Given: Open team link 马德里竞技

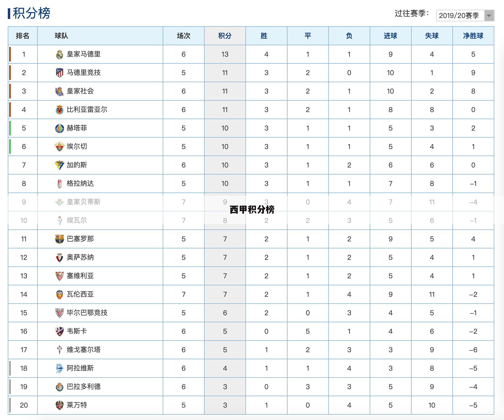Looking at the screenshot, I should pyautogui.click(x=84, y=72).
